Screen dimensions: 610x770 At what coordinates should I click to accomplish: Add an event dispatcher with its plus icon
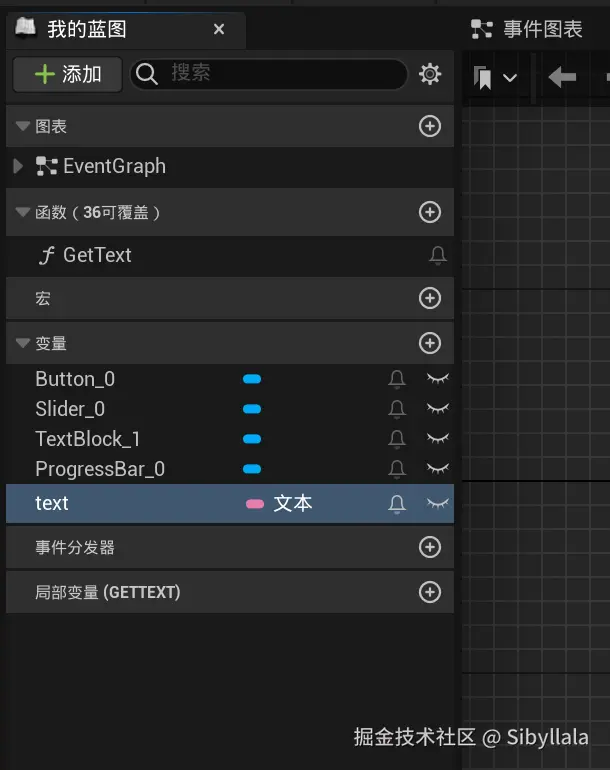tap(430, 547)
